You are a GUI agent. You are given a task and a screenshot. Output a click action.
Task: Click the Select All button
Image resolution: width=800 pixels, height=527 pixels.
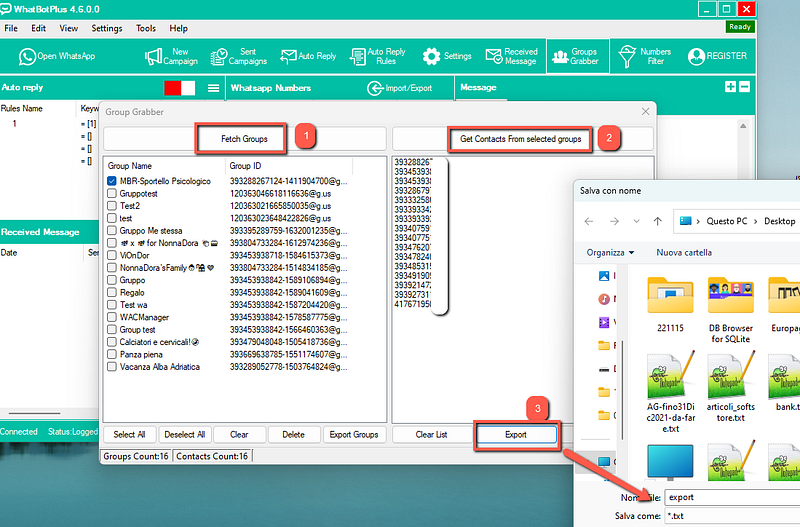pos(129,435)
